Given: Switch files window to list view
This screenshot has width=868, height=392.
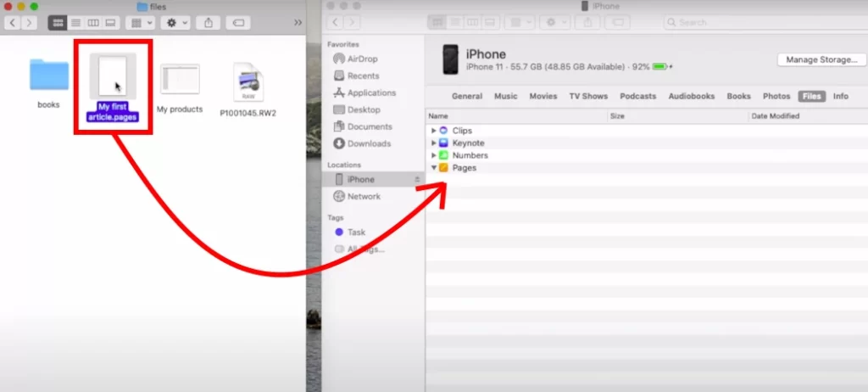Looking at the screenshot, I should point(75,23).
